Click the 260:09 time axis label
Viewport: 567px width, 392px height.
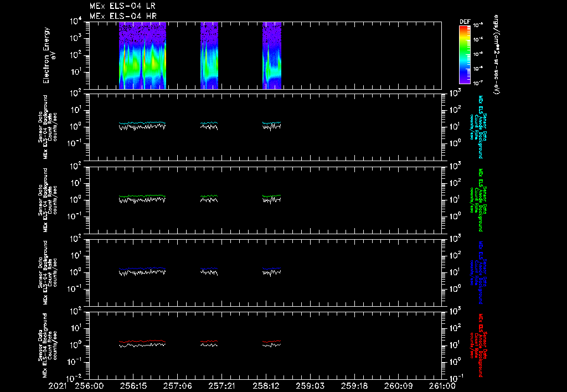pyautogui.click(x=398, y=386)
